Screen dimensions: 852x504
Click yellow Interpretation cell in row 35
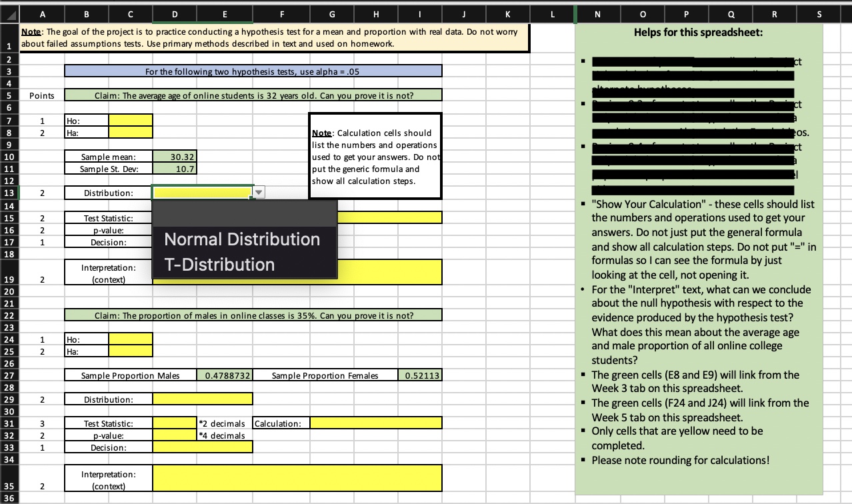[297, 479]
